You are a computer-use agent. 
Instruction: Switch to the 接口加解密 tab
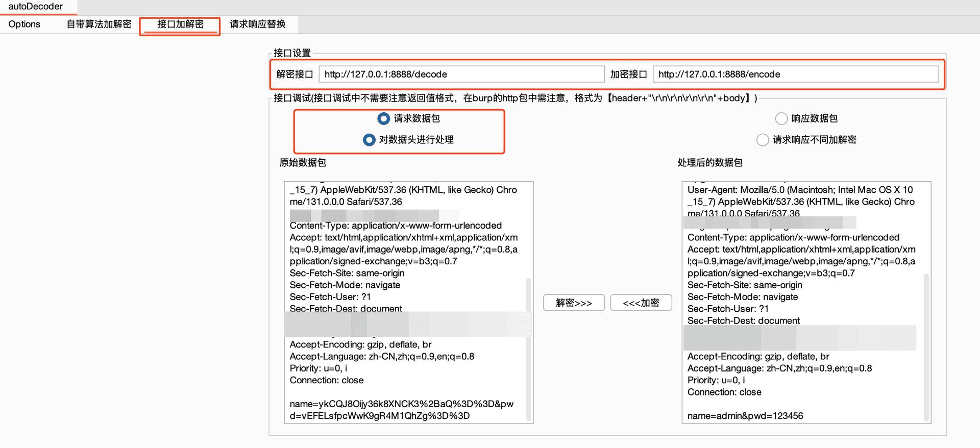180,24
